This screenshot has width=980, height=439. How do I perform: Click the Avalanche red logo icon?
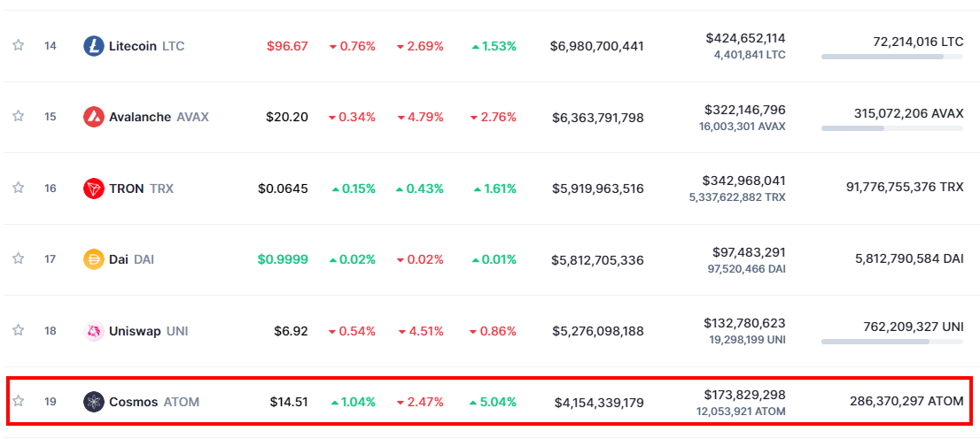[x=94, y=117]
